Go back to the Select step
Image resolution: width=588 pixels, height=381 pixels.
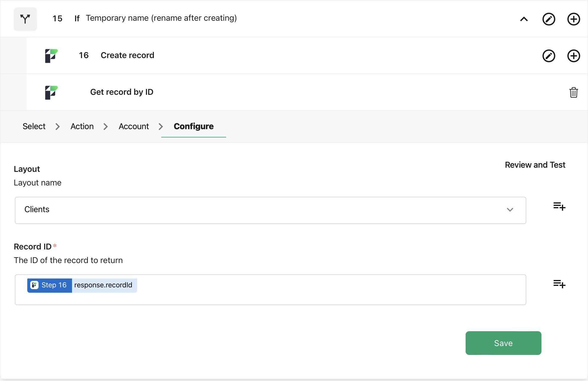click(34, 126)
